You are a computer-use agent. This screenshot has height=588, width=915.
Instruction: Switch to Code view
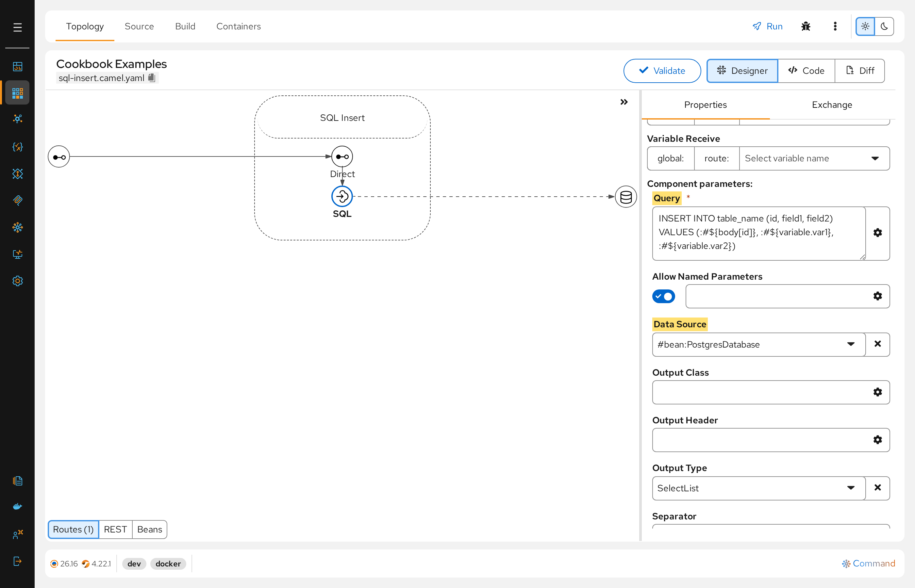[806, 71]
